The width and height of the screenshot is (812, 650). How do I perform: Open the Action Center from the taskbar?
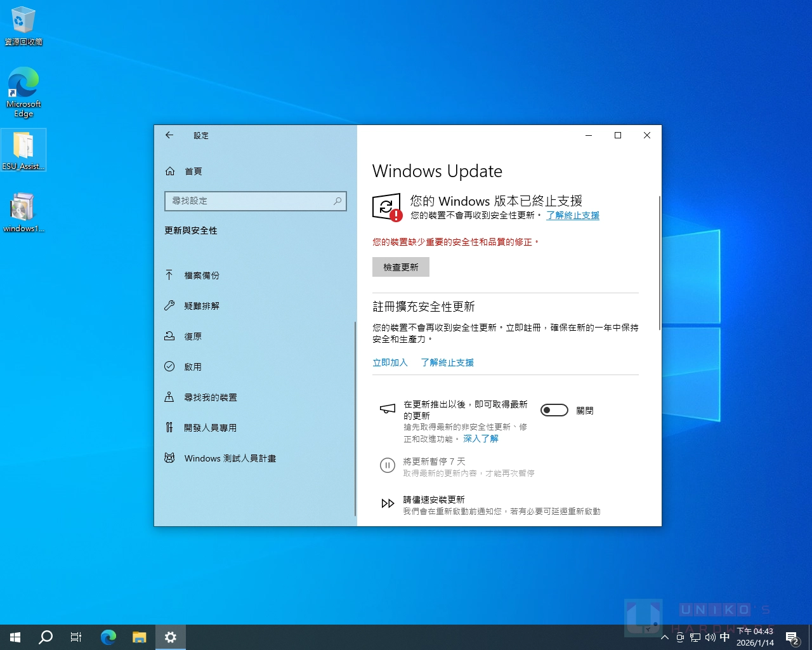(x=792, y=637)
